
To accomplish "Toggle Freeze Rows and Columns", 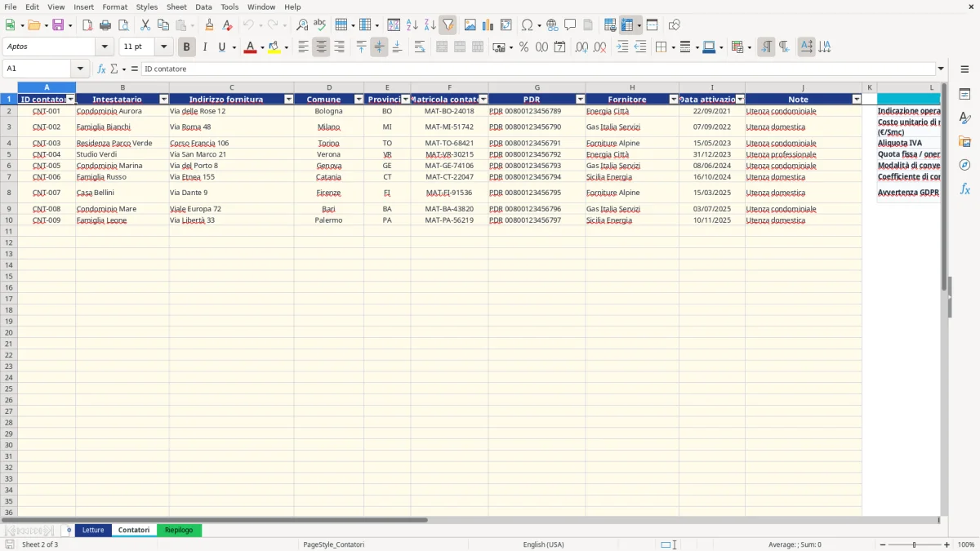I will [627, 25].
